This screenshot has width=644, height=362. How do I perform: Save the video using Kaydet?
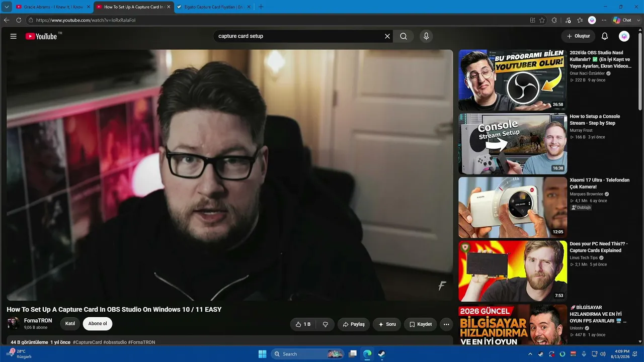pyautogui.click(x=421, y=324)
